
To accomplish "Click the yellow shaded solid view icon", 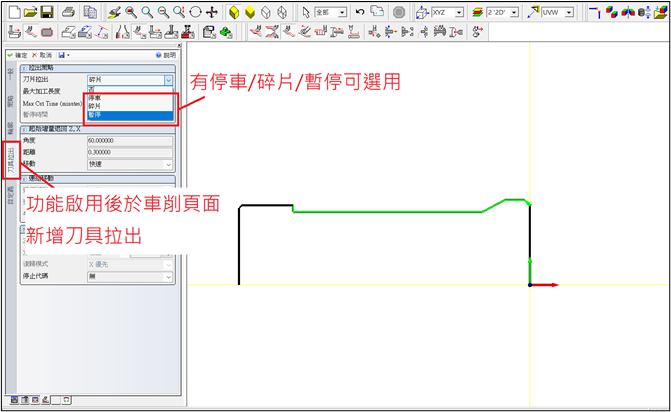I will pyautogui.click(x=234, y=12).
